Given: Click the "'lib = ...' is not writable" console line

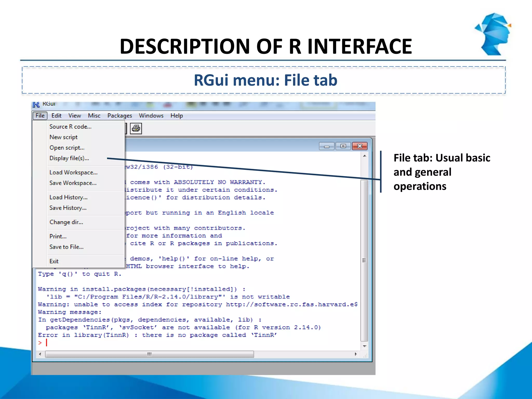Looking at the screenshot, I should click(168, 297).
